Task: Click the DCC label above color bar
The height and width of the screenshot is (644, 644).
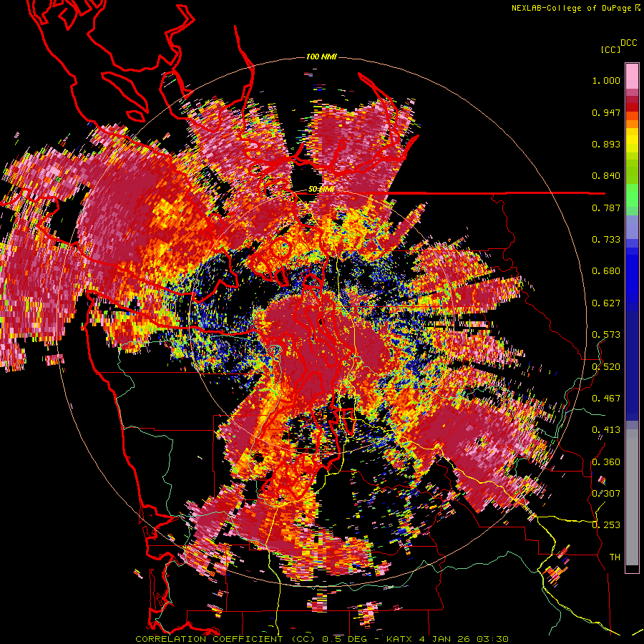Action: [x=628, y=43]
